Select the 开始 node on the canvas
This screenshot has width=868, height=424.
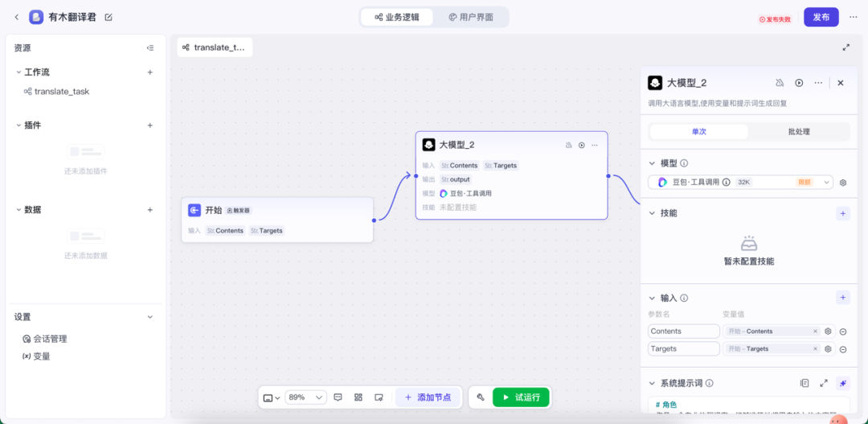(x=277, y=220)
